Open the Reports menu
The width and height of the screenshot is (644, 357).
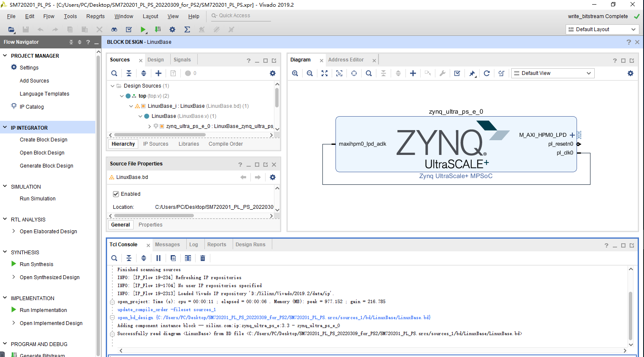coord(95,16)
